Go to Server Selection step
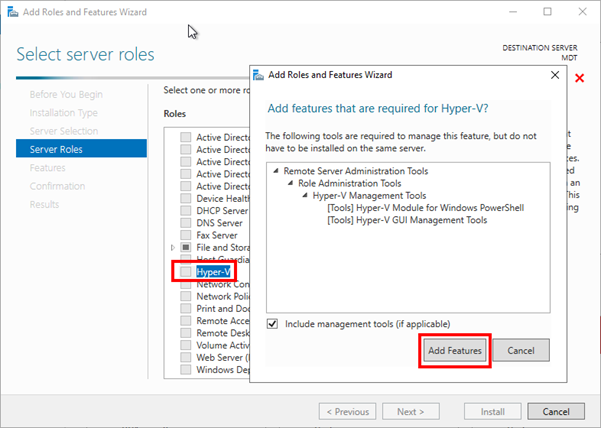This screenshot has width=601, height=428. click(64, 131)
